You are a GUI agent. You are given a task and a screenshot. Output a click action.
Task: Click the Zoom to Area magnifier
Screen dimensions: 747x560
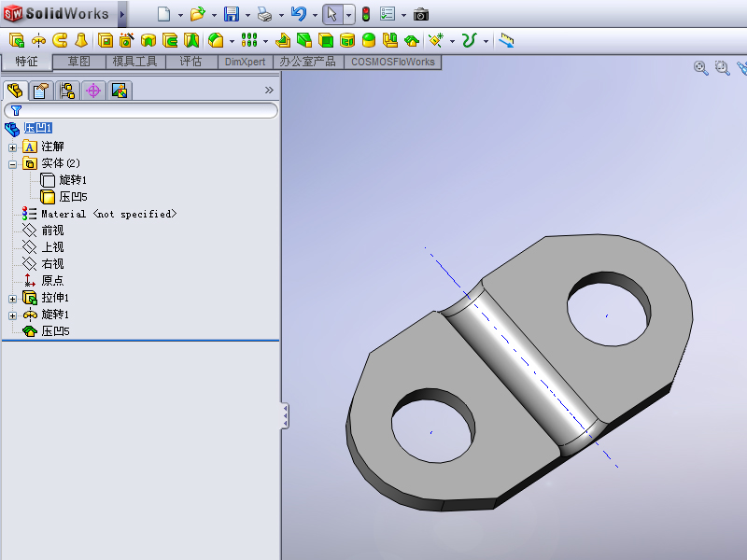722,68
